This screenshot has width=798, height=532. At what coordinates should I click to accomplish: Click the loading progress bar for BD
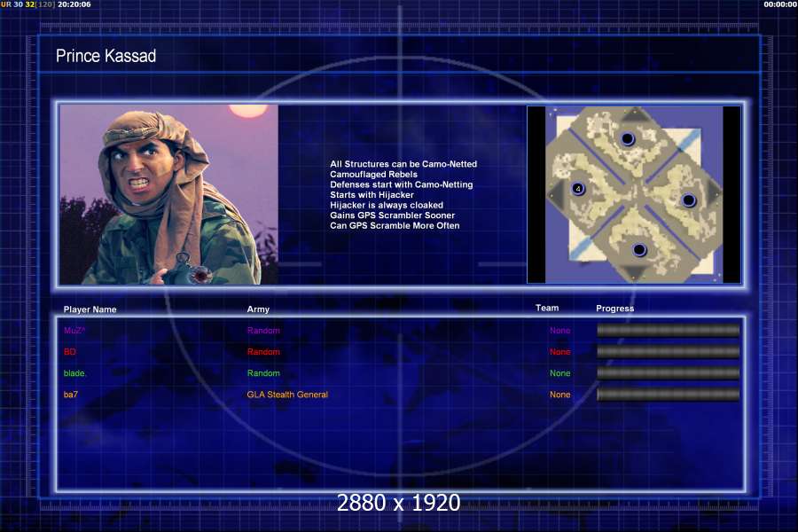click(669, 352)
